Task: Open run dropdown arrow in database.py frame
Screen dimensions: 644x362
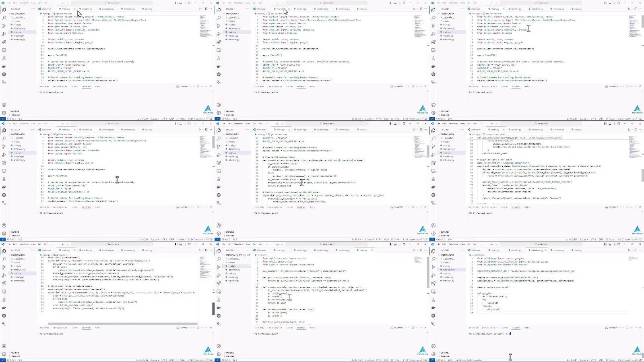Action: pos(632,250)
